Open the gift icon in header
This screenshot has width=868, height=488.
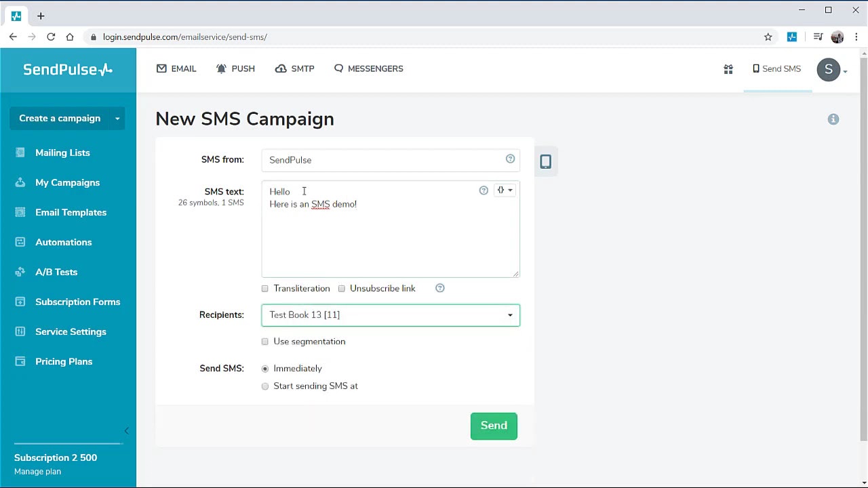[x=728, y=69]
